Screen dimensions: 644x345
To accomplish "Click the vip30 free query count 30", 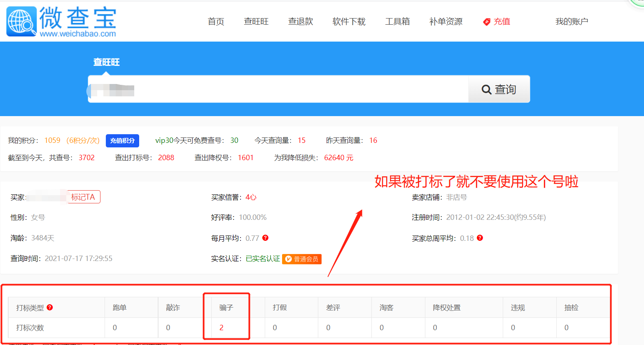I will (x=234, y=140).
